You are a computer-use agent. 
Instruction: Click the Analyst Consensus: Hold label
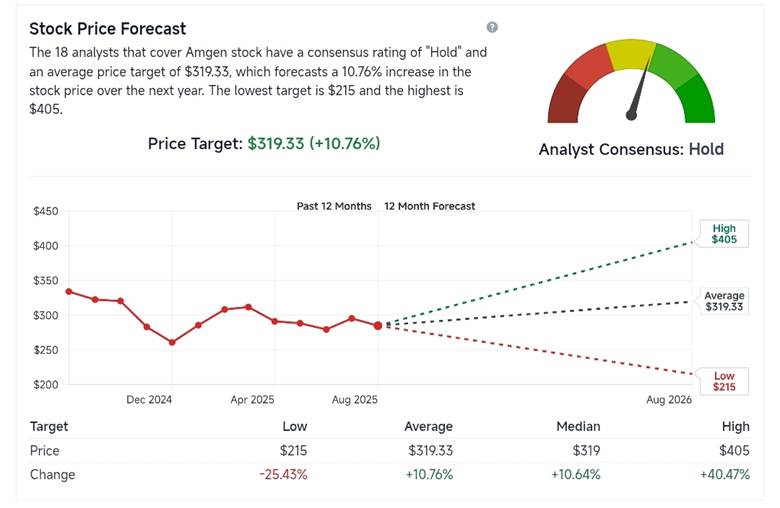click(631, 149)
